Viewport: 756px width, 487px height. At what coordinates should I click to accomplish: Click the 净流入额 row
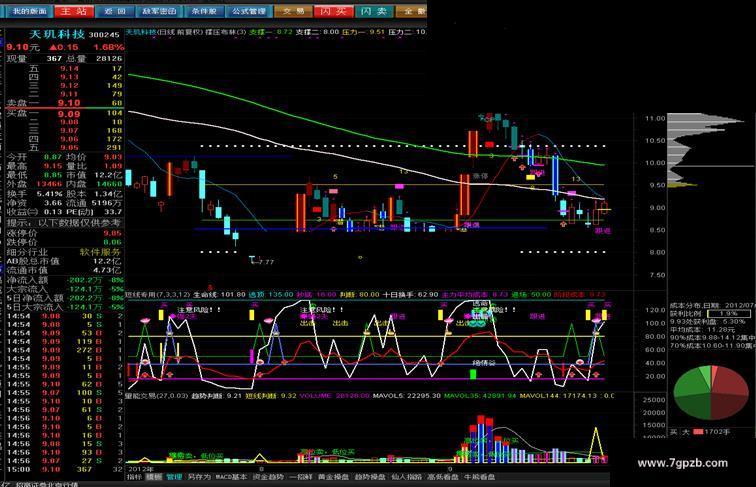[x=64, y=280]
